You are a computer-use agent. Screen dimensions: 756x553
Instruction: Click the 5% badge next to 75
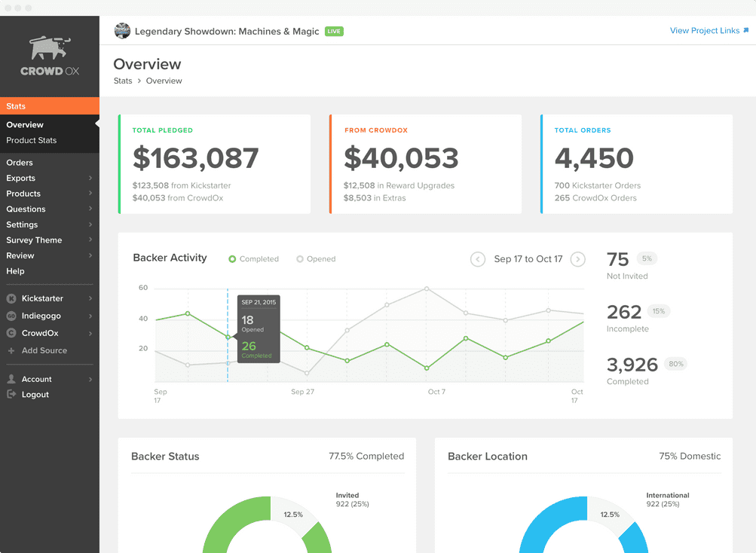click(647, 258)
